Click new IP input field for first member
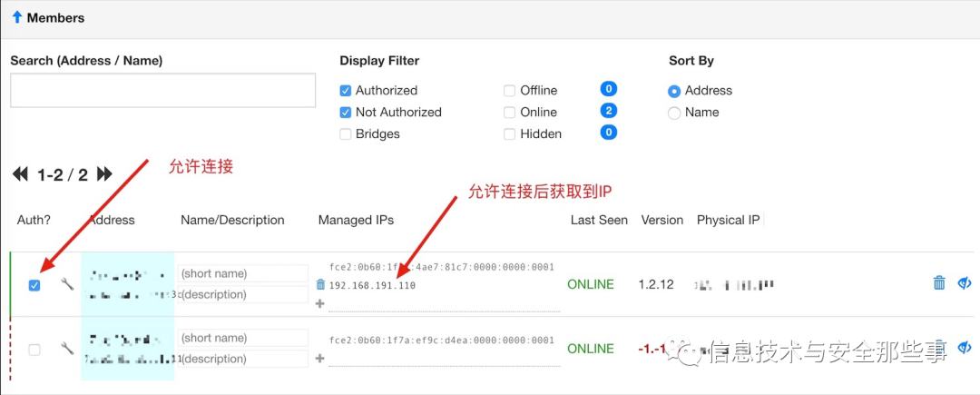 tap(445, 304)
